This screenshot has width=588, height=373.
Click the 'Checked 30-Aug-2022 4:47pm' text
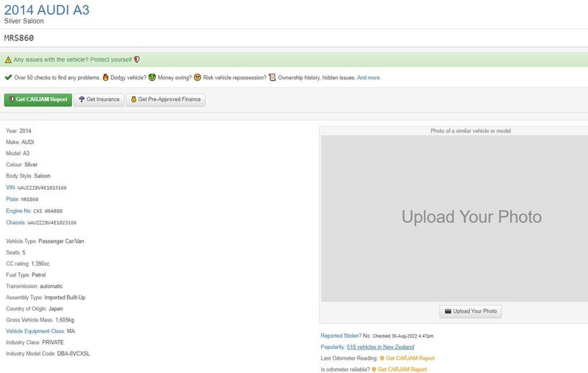tap(403, 336)
